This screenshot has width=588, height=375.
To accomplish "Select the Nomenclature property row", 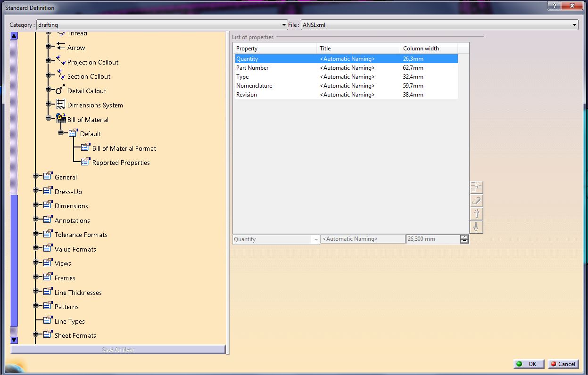I will click(346, 86).
